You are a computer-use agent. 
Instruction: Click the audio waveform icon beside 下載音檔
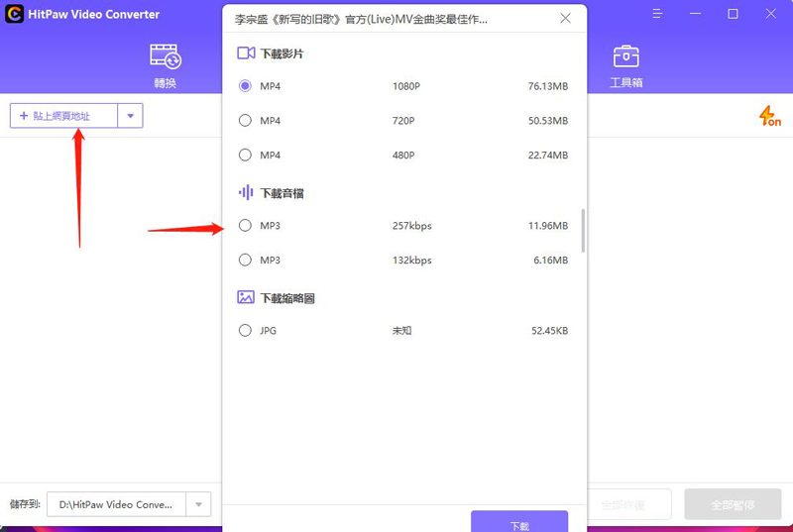click(x=246, y=192)
